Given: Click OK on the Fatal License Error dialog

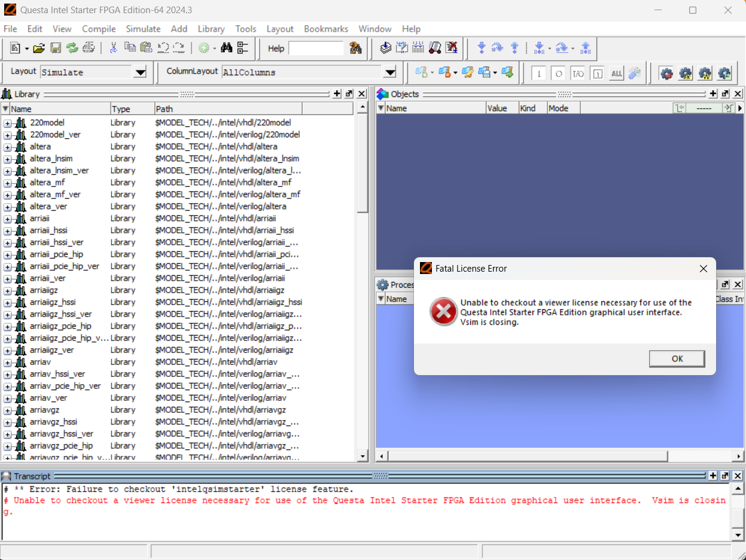Looking at the screenshot, I should click(677, 358).
